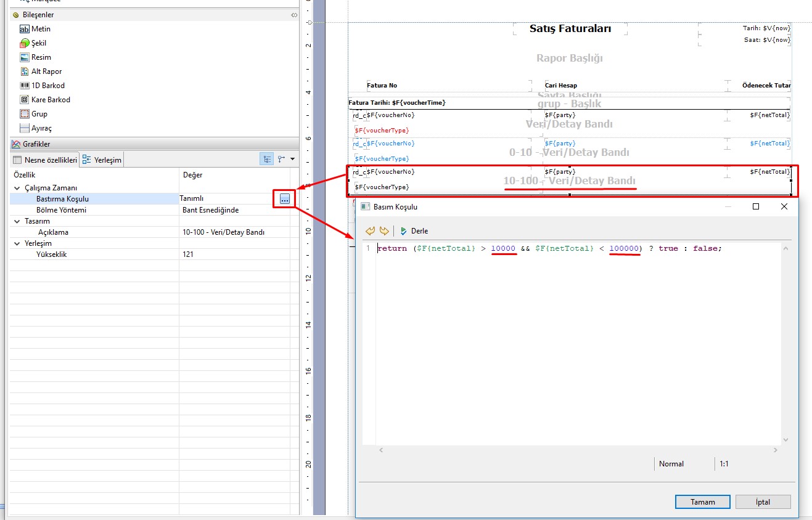The image size is (812, 520).
Task: Pick the 1D Barkod component
Action: [x=47, y=86]
